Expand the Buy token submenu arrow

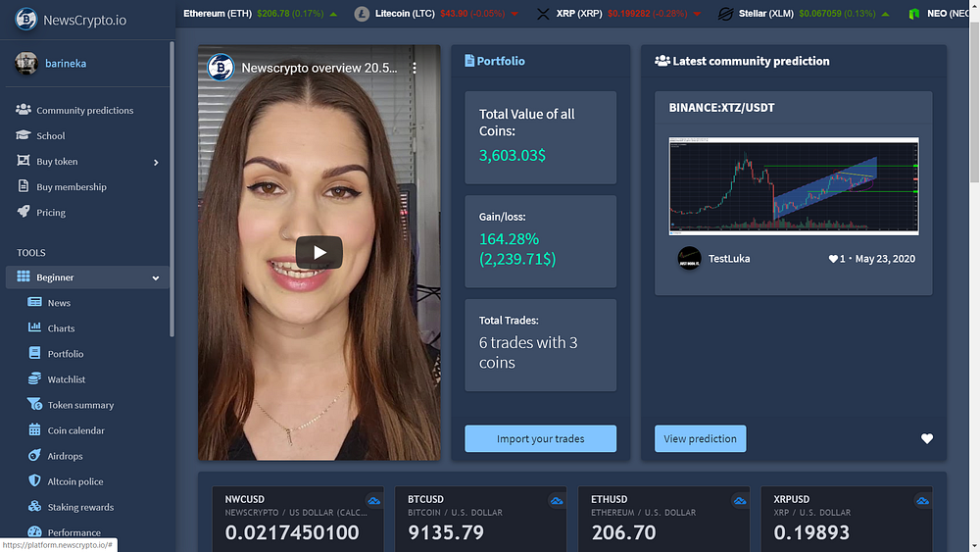tap(156, 163)
